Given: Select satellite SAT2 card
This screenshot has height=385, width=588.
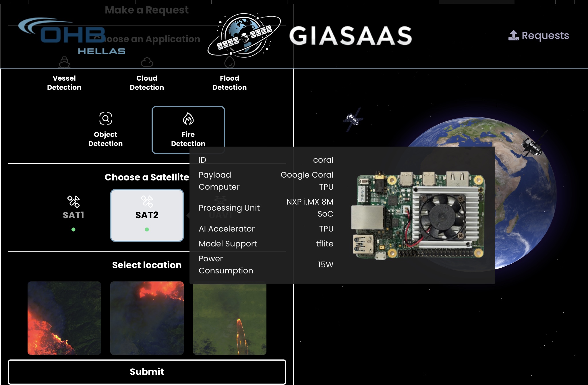Looking at the screenshot, I should 147,215.
